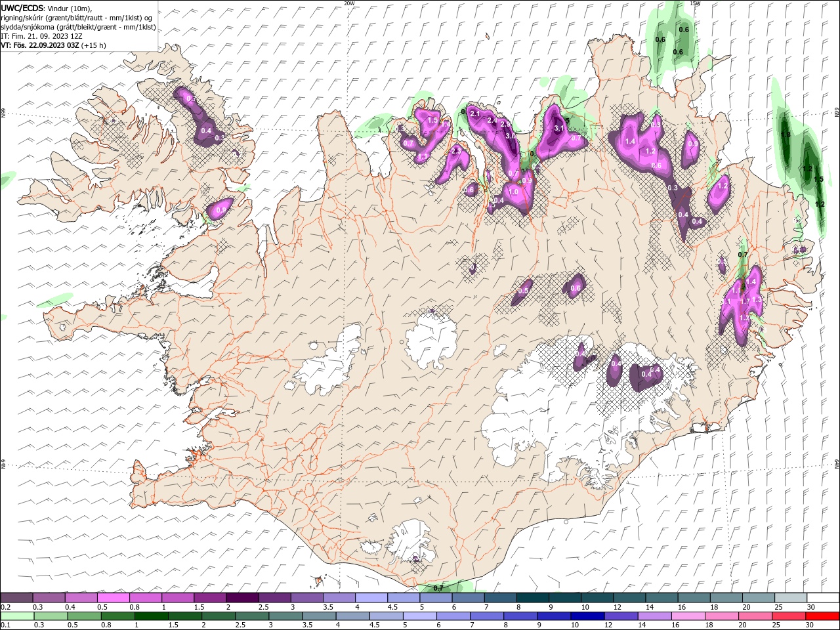Screen dimensions: 840x630
Task: Click the dull purple 0.2 snow legend swatch
Action: [16, 598]
